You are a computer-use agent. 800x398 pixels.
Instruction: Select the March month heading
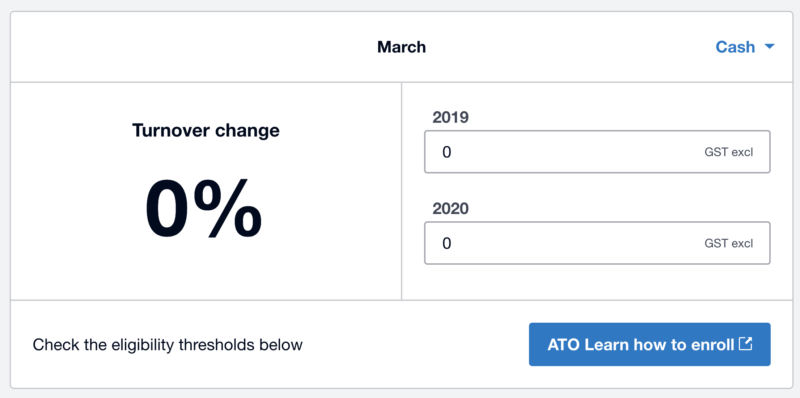[x=402, y=47]
